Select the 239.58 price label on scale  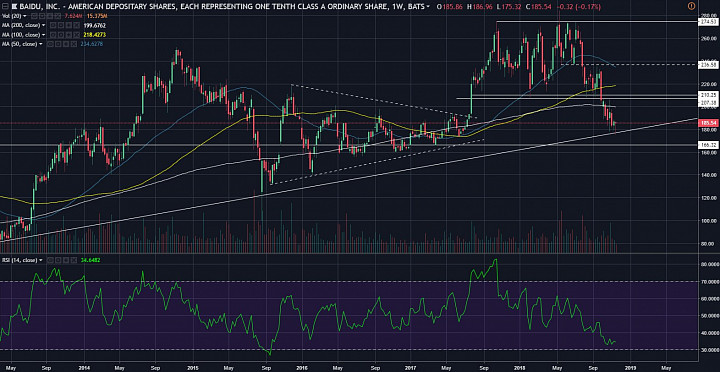click(x=709, y=65)
